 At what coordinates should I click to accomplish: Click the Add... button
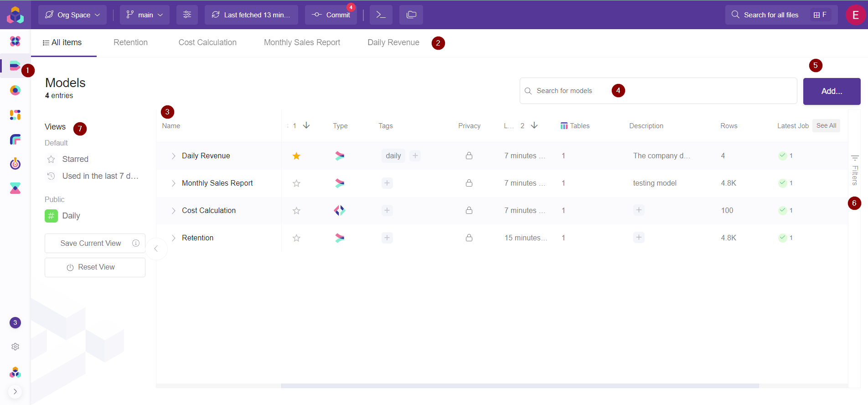(x=832, y=91)
